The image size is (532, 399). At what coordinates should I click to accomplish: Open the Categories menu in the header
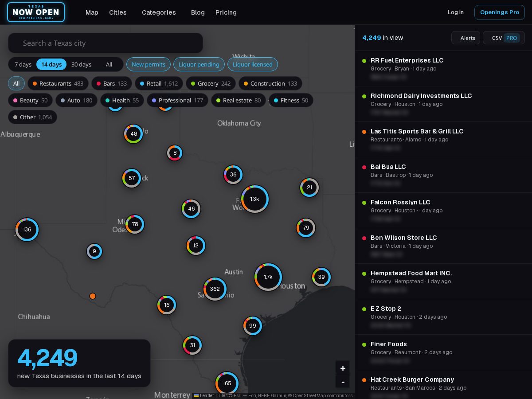159,12
